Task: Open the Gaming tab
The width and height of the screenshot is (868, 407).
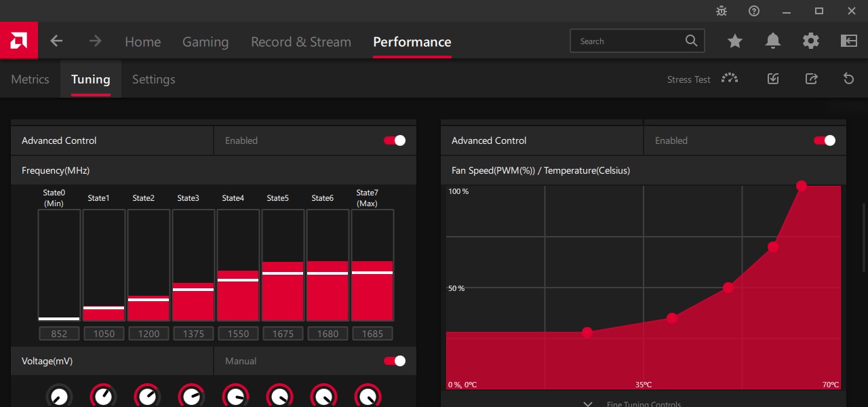Action: tap(205, 42)
